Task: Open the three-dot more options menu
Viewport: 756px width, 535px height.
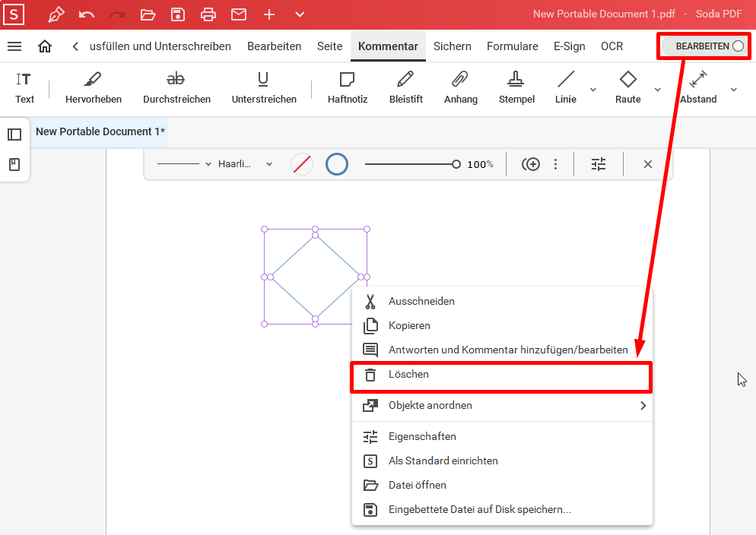Action: [x=555, y=164]
